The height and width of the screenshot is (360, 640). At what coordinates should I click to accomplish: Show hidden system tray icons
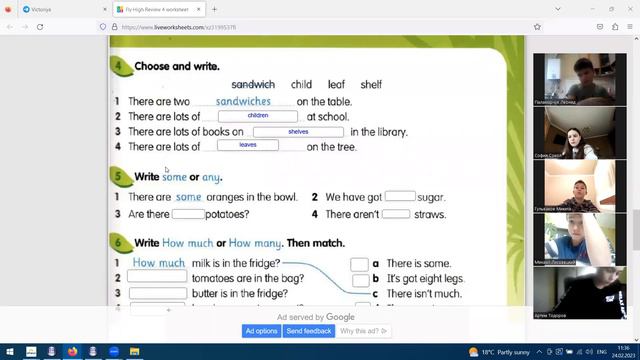coord(539,352)
